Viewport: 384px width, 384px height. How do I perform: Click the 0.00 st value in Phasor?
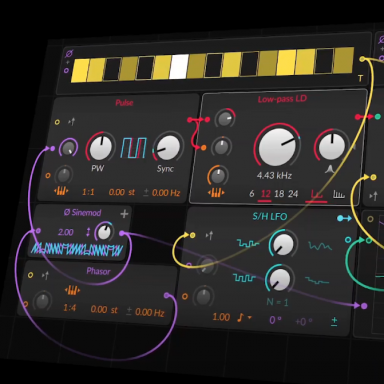(x=104, y=310)
